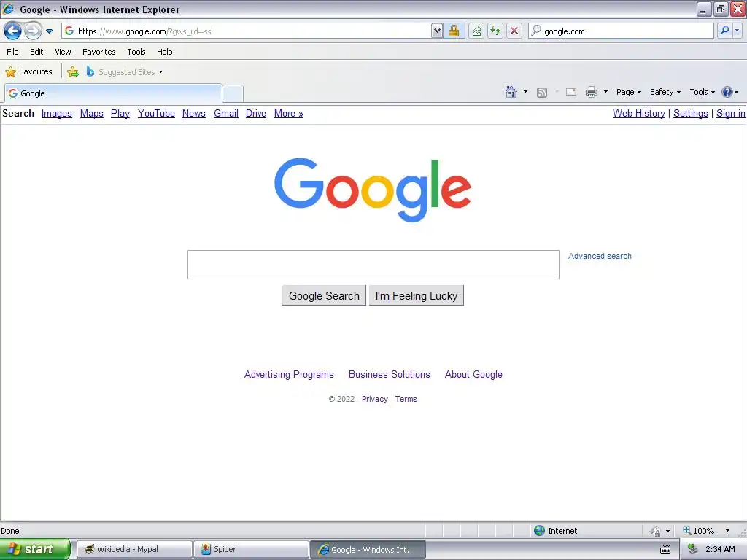
Task: Click the search magnifier button in toolbar
Action: (724, 31)
